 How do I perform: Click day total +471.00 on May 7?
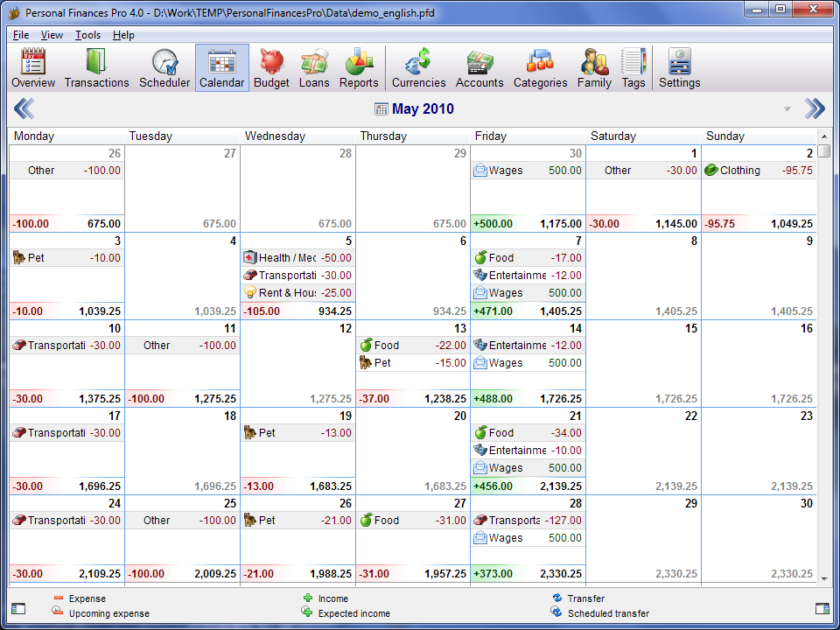[493, 311]
